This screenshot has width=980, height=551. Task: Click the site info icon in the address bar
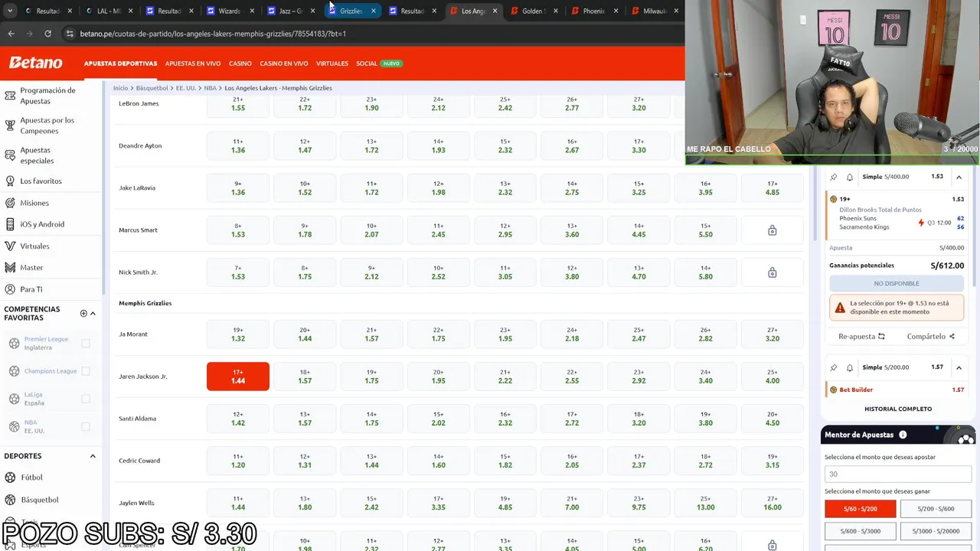(x=70, y=34)
